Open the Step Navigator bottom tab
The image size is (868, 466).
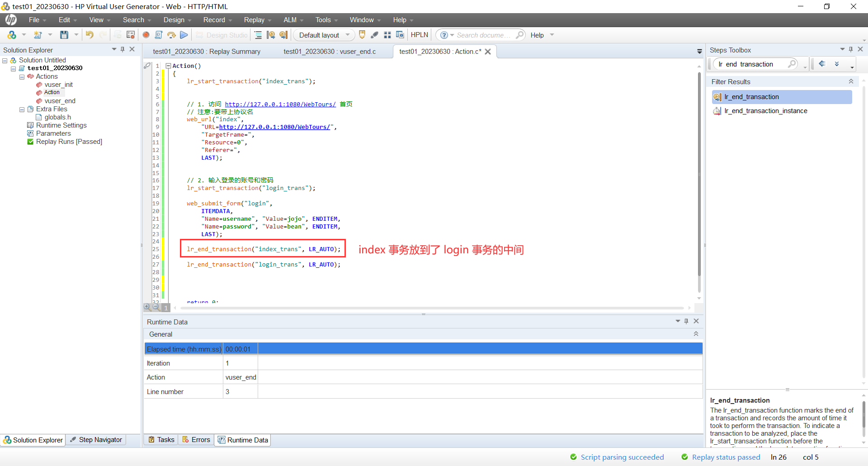coord(96,440)
